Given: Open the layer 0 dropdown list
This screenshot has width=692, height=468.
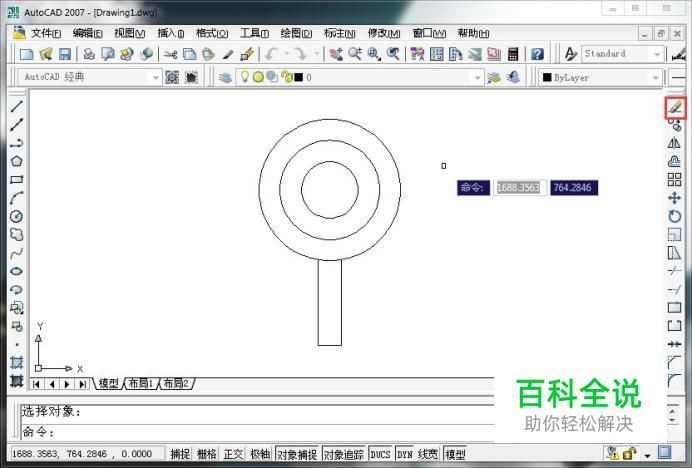Looking at the screenshot, I should 477,78.
